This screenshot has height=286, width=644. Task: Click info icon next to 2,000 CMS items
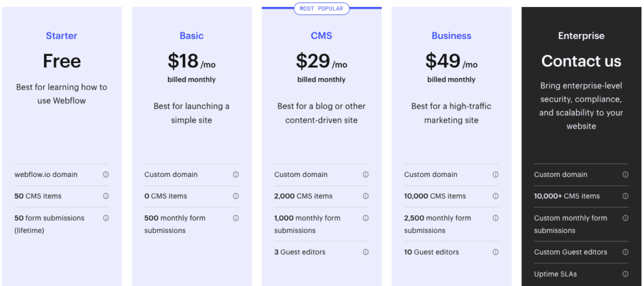365,196
